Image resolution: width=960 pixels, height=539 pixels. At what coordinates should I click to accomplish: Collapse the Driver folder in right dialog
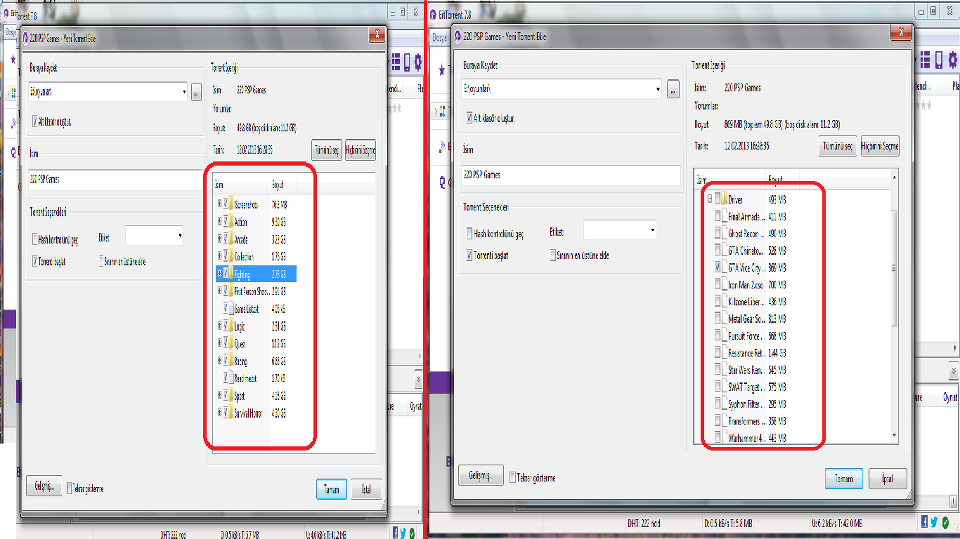(710, 199)
